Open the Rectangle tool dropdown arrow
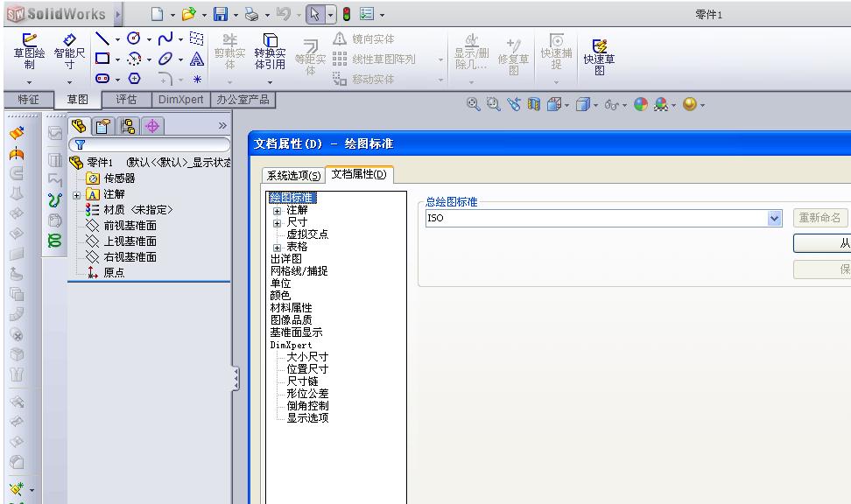Viewport: 851px width, 504px height. pos(117,59)
